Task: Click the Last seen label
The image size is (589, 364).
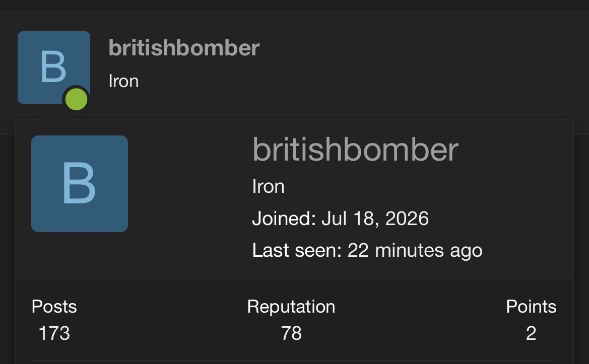Action: (297, 250)
